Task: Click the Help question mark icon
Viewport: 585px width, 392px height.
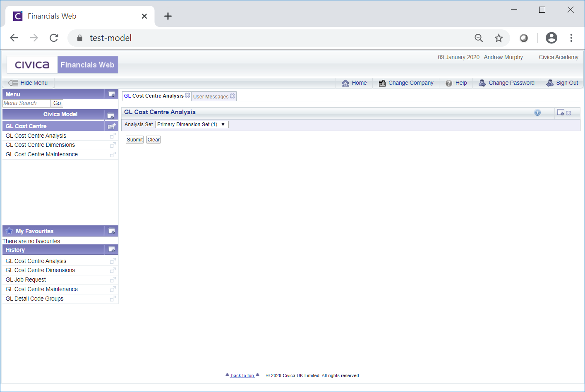Action: [449, 83]
